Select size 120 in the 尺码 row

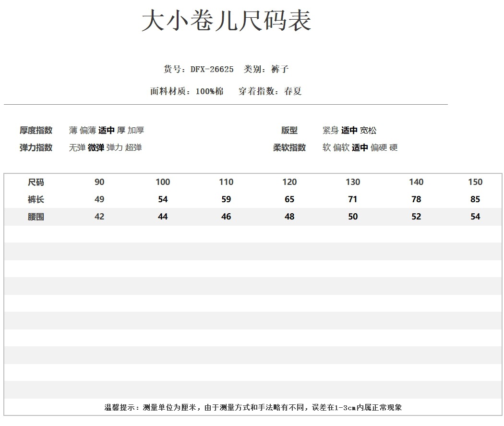tap(289, 182)
